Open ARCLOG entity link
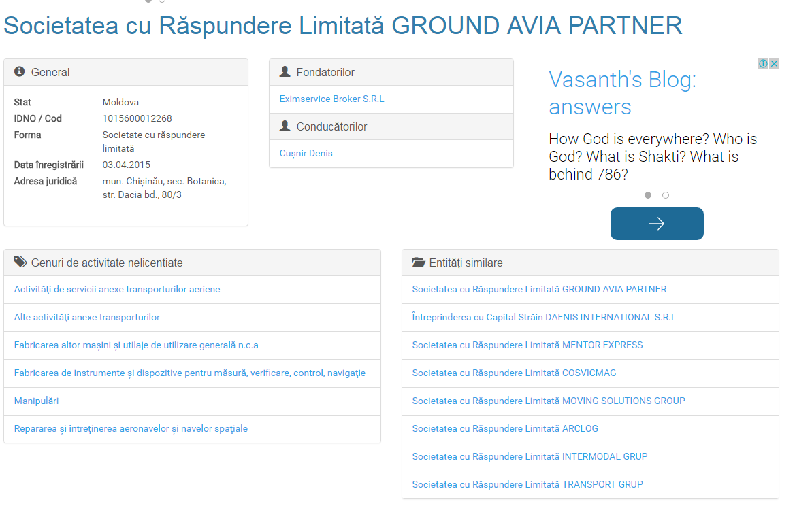This screenshot has height=508, width=812. (505, 429)
